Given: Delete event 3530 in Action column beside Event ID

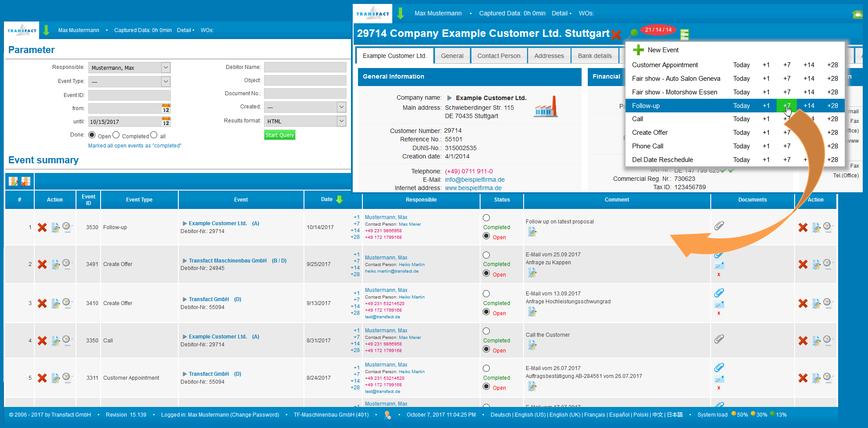Looking at the screenshot, I should (x=42, y=227).
